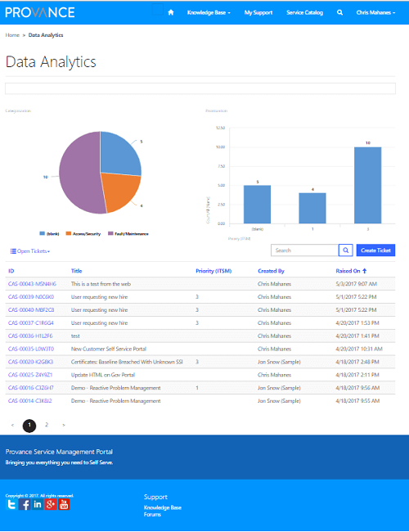Click 'Certificates: Baseline Breached With Unknown SSL' title
Screen dimensions: 409x532
127,362
